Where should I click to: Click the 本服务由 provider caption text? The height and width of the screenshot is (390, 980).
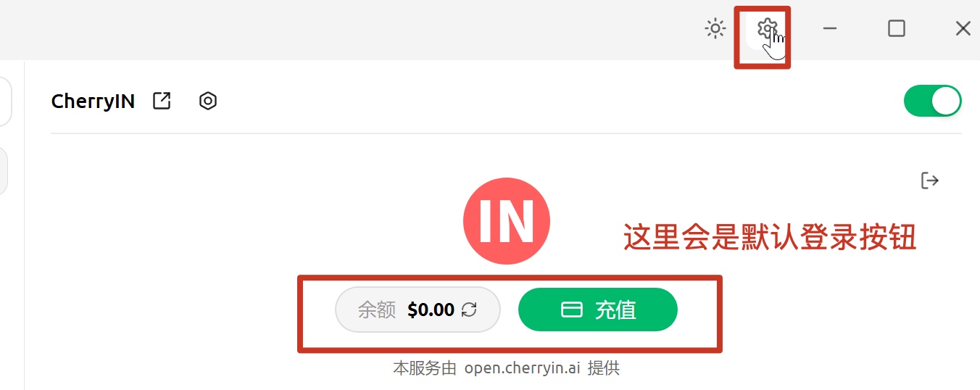coord(425,368)
